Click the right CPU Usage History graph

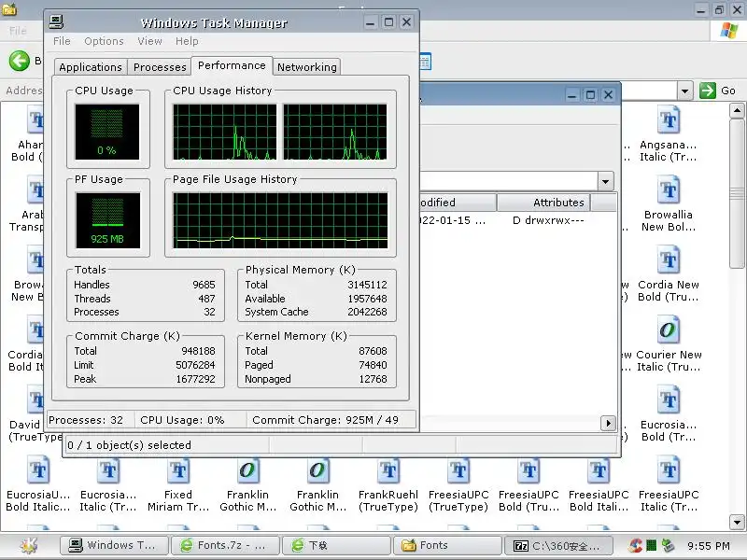click(335, 132)
